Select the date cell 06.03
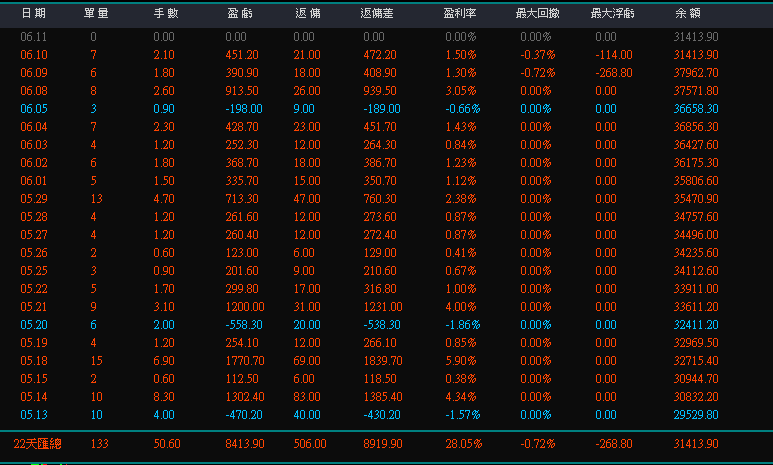This screenshot has height=465, width=773. [34, 145]
